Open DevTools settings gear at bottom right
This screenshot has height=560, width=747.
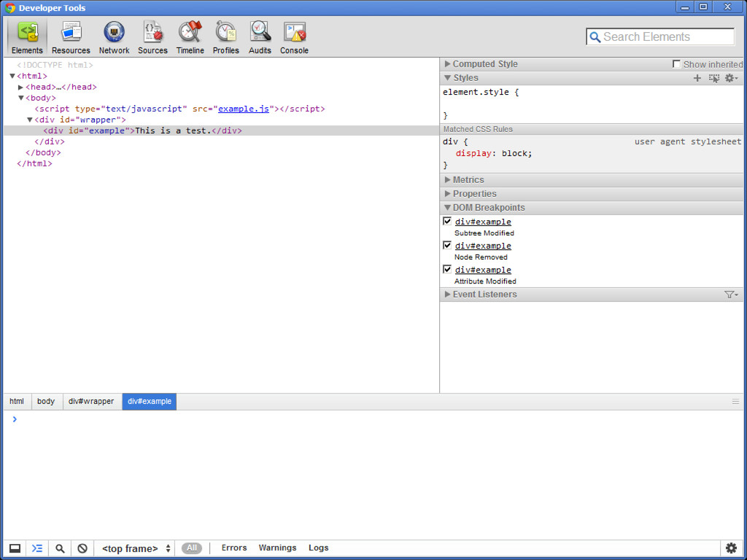(x=731, y=548)
